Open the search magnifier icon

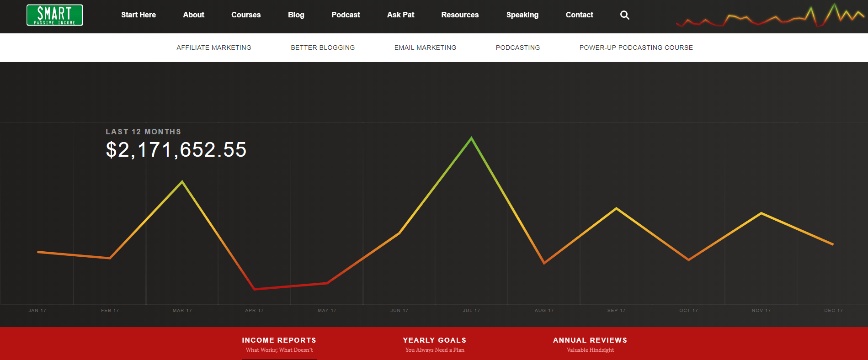624,15
